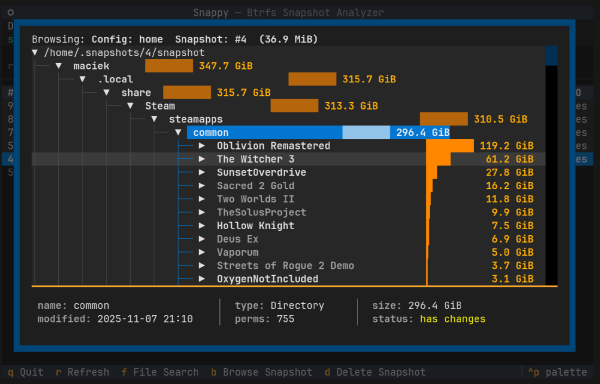Click the 'Config: home' header text

(x=127, y=39)
